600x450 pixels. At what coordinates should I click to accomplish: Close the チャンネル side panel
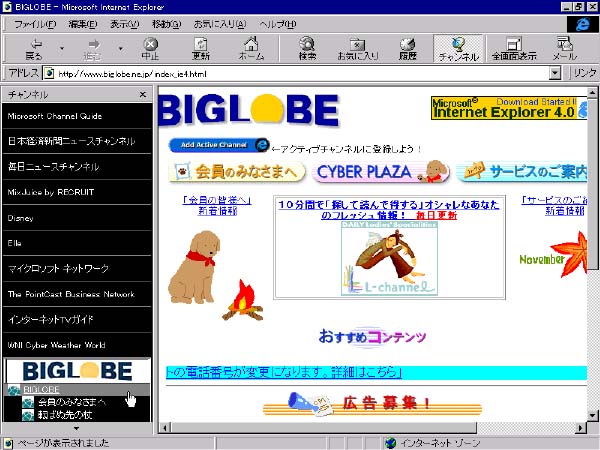tap(143, 94)
